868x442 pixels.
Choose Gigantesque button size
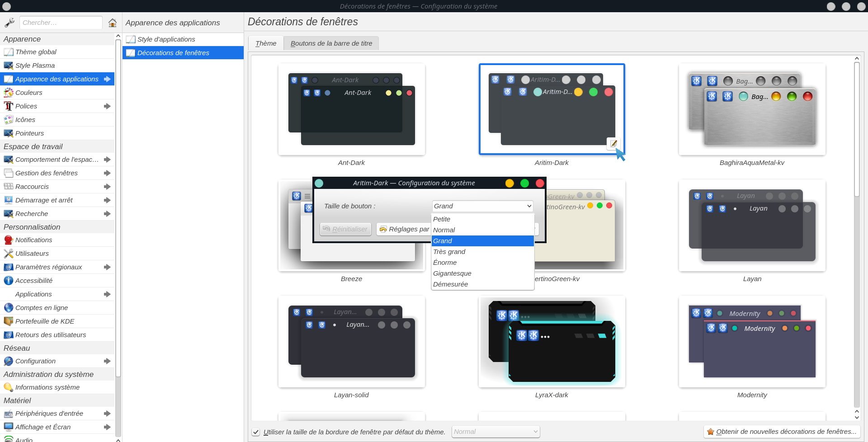(x=483, y=273)
